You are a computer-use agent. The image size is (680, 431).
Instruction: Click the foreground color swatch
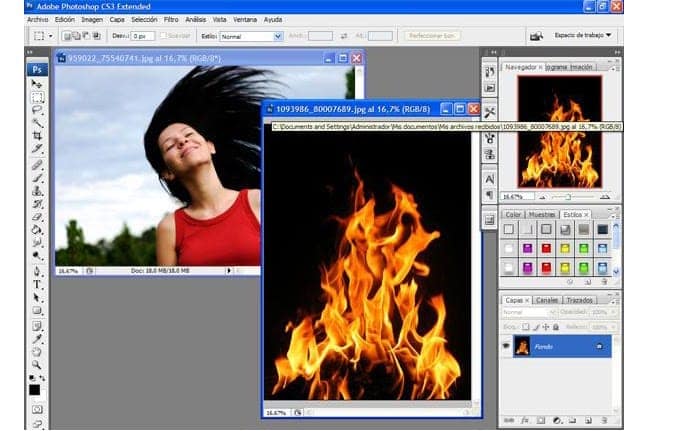(x=34, y=388)
